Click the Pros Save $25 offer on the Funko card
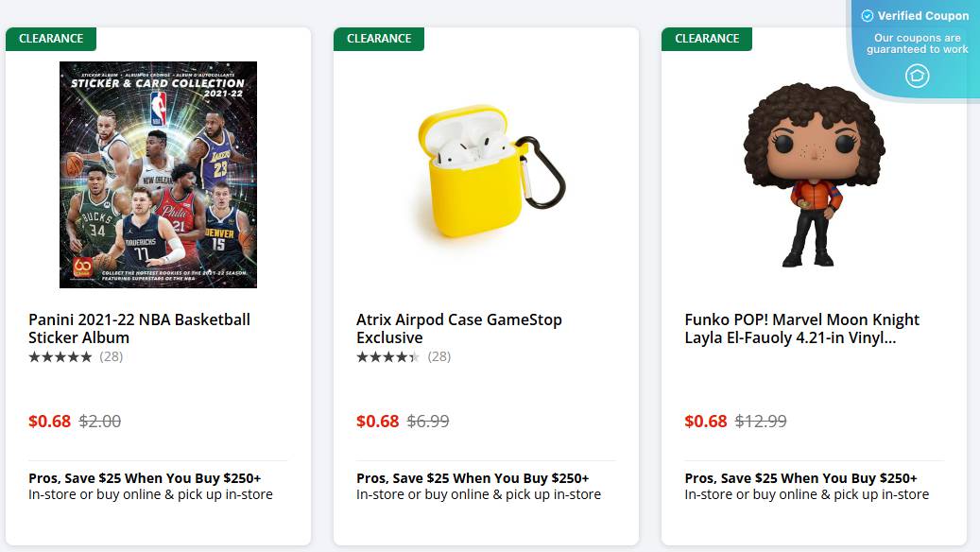980x552 pixels. [x=801, y=478]
